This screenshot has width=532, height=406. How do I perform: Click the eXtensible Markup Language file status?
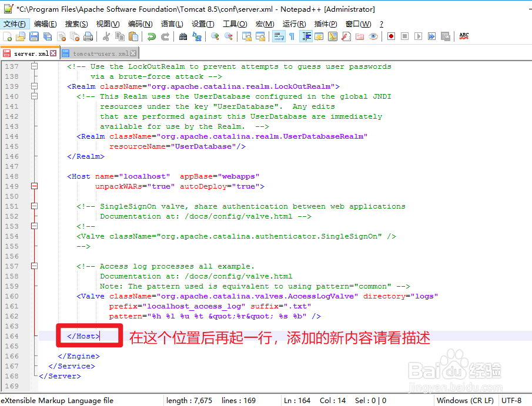(57, 401)
